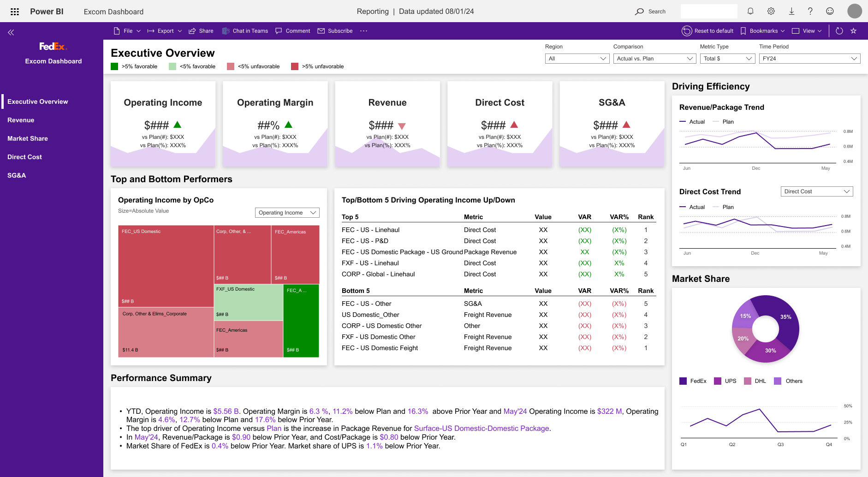Viewport: 868px width, 477px height.
Task: Click the feedback smiley icon
Action: click(x=830, y=12)
